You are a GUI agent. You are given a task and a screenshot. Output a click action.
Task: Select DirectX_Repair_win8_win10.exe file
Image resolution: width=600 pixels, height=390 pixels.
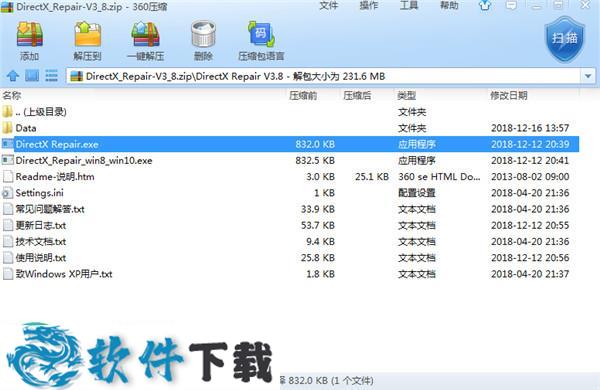click(x=290, y=160)
